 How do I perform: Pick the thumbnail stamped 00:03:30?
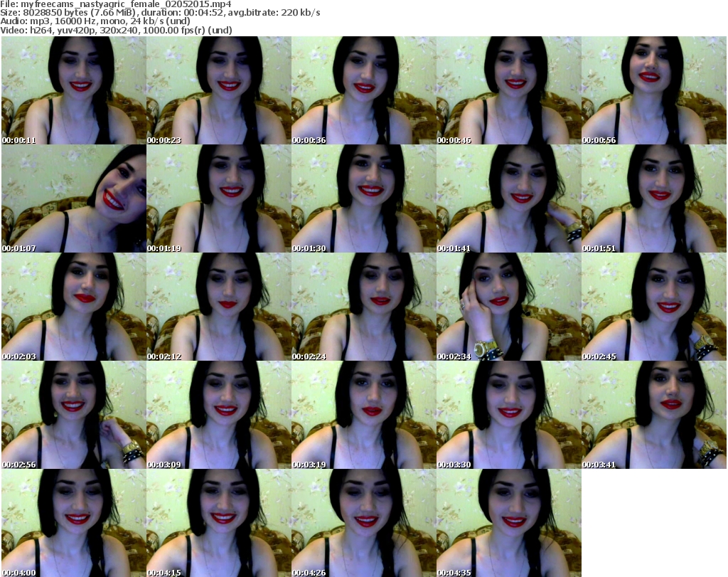[508, 414]
